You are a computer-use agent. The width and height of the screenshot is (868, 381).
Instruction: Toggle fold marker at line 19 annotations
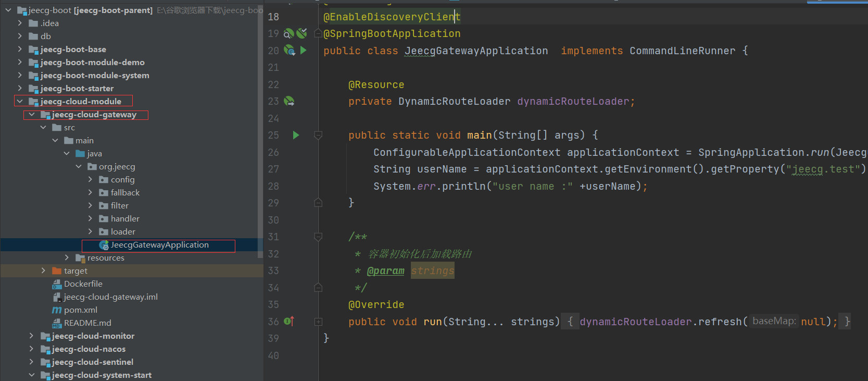pos(318,34)
